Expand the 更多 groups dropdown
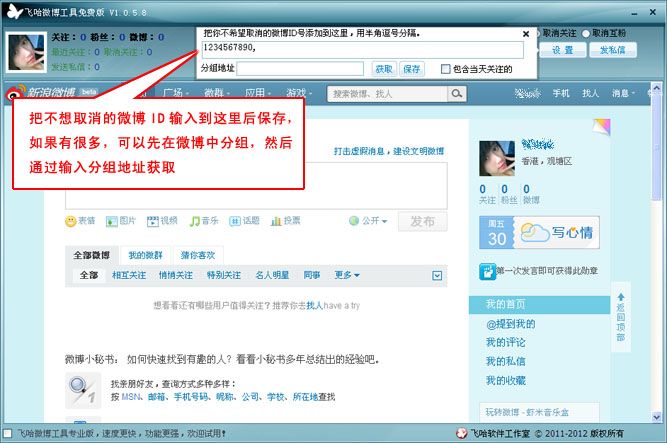This screenshot has height=443, width=667. [347, 275]
